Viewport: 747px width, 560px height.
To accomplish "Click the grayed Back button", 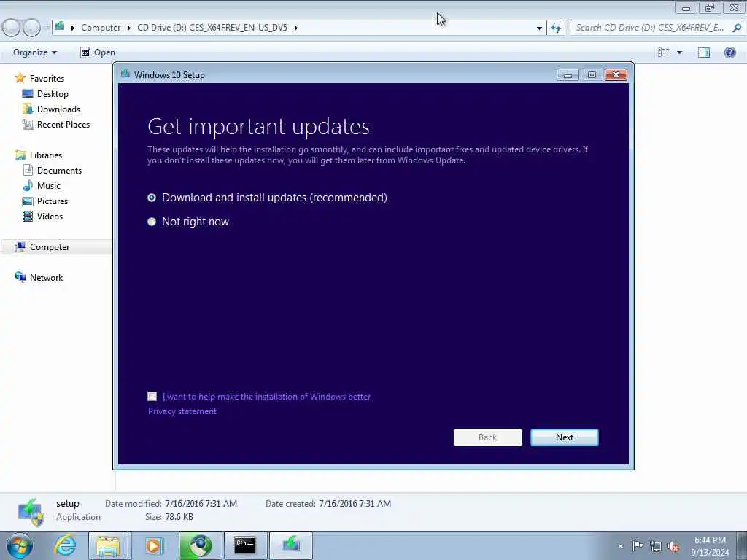I will point(488,437).
